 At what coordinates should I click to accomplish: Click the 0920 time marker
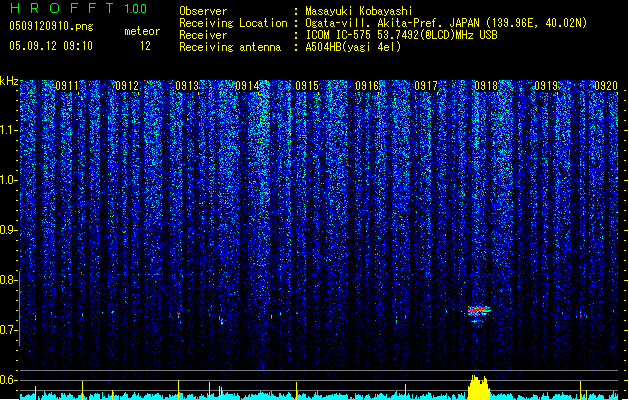pyautogui.click(x=606, y=86)
